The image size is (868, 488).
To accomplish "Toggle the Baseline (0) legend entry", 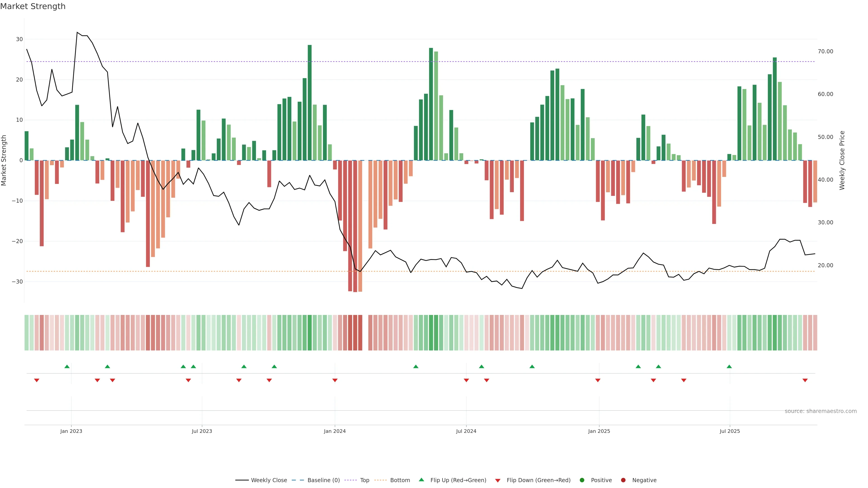I will pyautogui.click(x=323, y=480).
